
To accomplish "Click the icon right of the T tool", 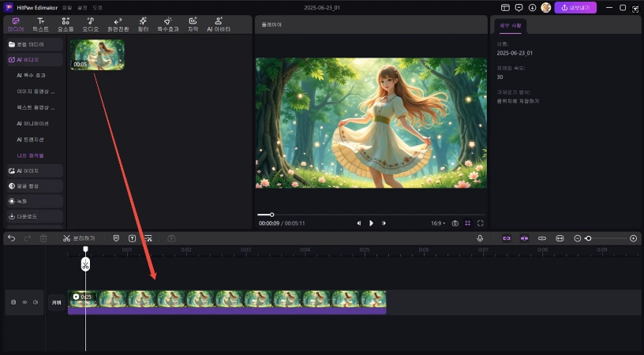I will (148, 238).
